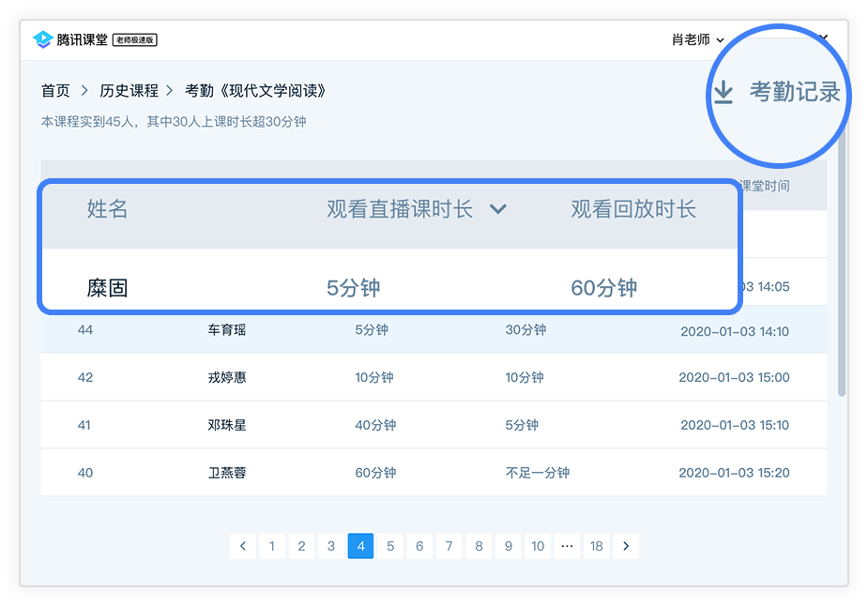Go to page 9
This screenshot has width=868, height=606.
(509, 546)
